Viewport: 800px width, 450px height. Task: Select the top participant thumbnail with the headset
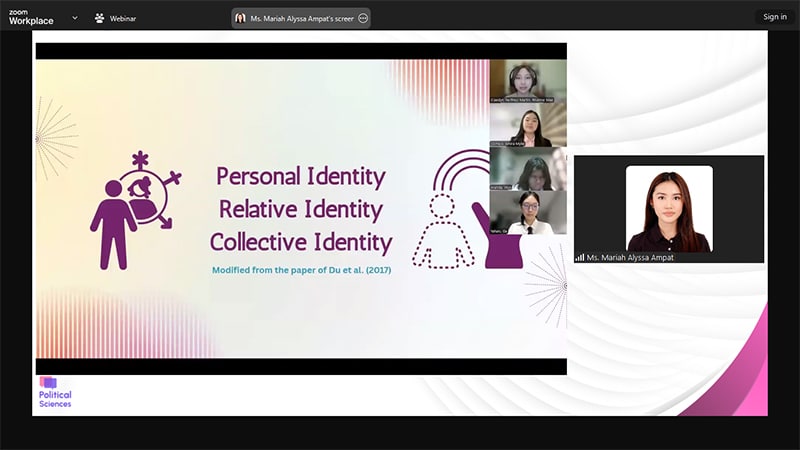(x=528, y=81)
